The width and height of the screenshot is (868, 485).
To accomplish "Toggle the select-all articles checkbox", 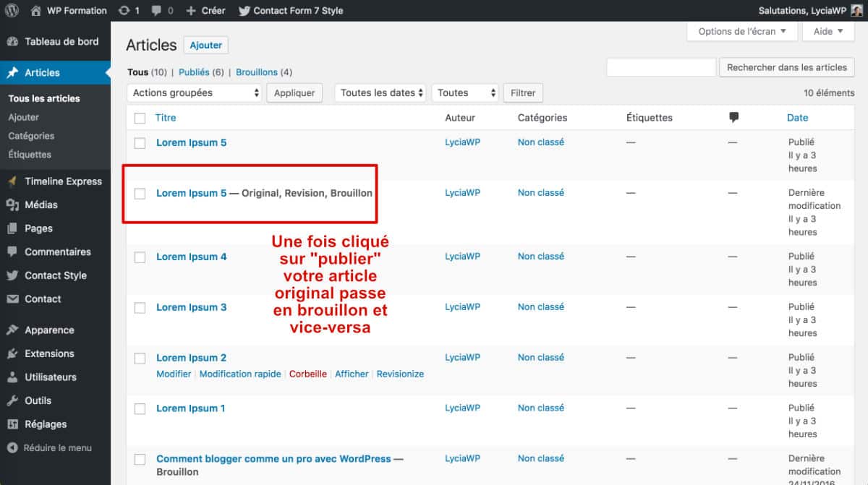I will click(140, 117).
